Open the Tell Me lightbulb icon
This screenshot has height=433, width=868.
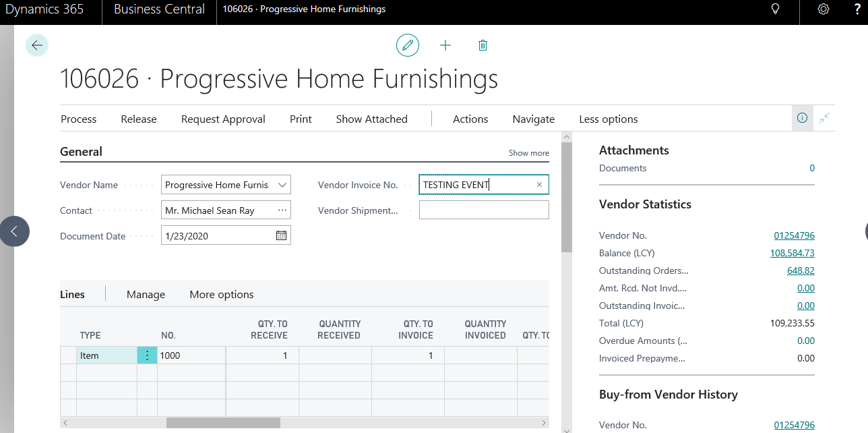775,9
